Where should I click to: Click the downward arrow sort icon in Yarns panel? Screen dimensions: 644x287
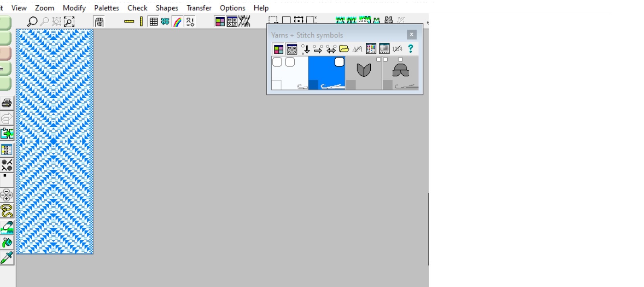point(305,49)
